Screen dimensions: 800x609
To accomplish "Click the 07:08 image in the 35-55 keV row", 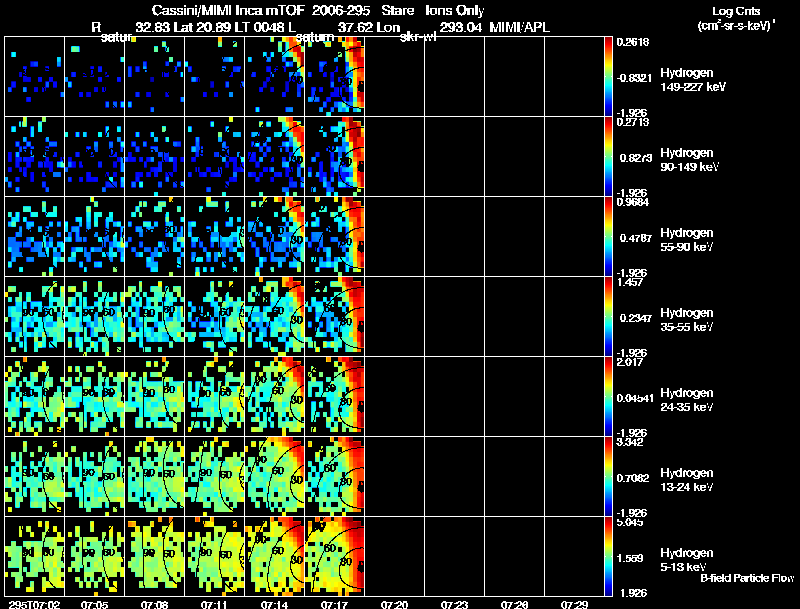I will pos(155,316).
